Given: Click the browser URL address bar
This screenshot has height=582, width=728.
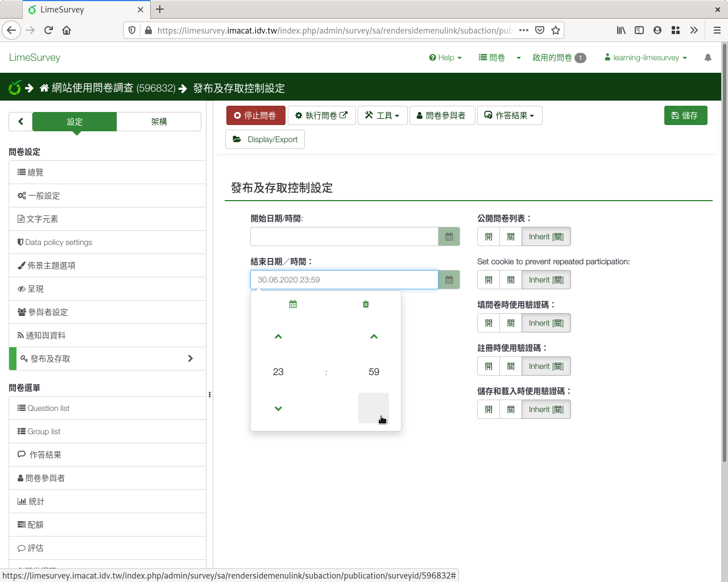Looking at the screenshot, I should click(334, 30).
